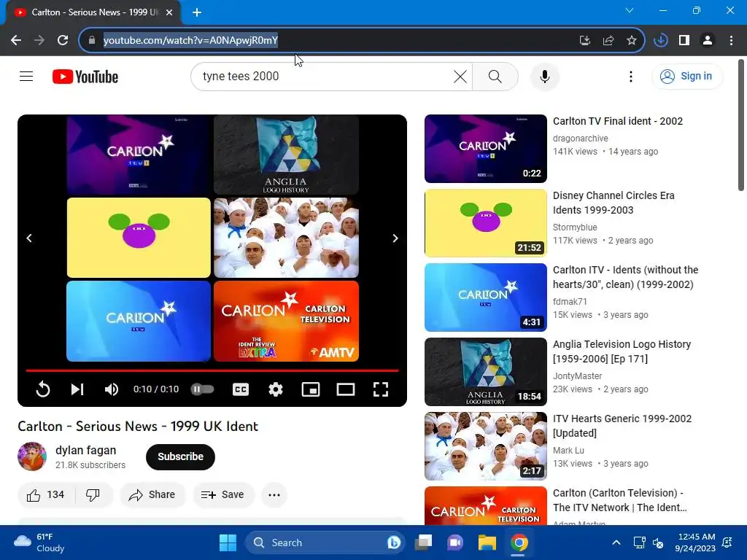Click the address bar URL
Screen dimensions: 747x560
coord(190,41)
